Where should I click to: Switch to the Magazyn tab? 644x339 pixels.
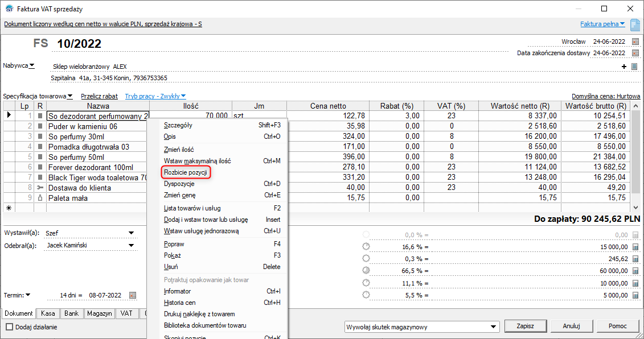(x=100, y=313)
